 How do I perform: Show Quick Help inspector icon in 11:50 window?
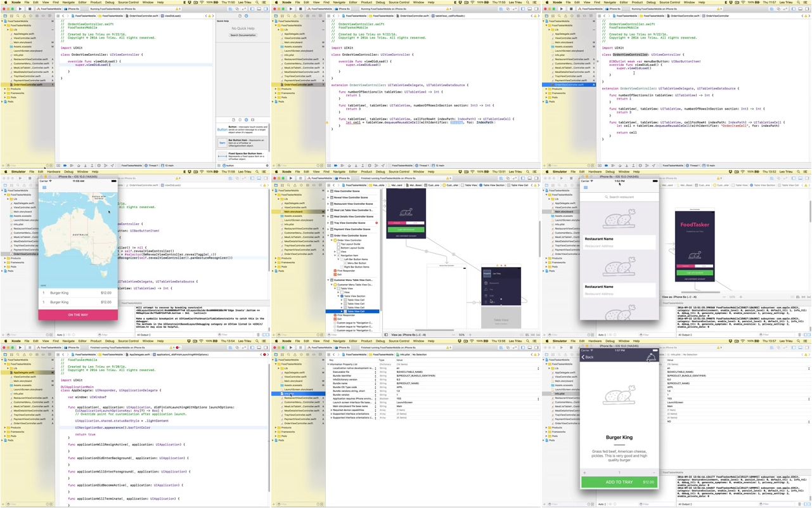[246, 16]
